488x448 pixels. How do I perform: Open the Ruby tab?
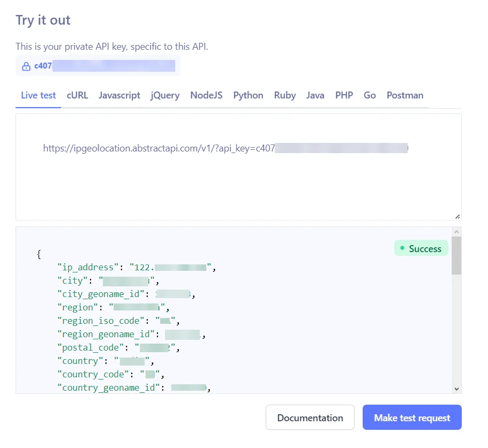(x=285, y=95)
